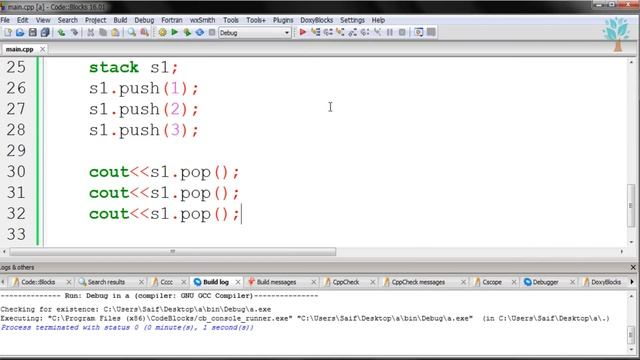Open the Build menu
640x360 pixels.
120,20
